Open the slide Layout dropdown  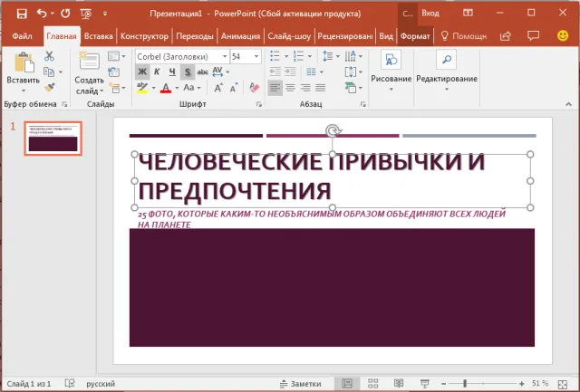tap(117, 56)
